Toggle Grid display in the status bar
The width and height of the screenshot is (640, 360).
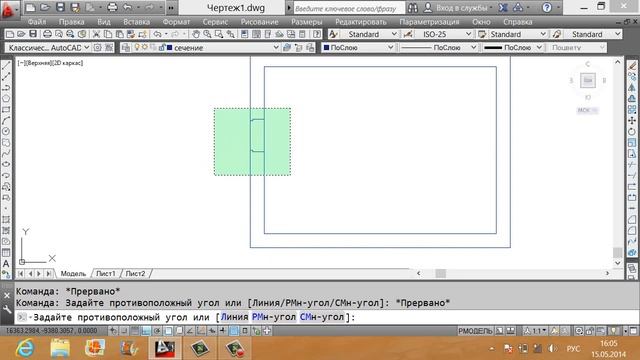(x=135, y=331)
